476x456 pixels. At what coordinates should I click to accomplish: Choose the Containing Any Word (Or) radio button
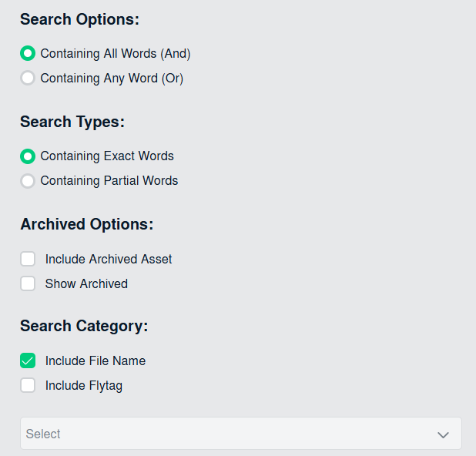28,79
